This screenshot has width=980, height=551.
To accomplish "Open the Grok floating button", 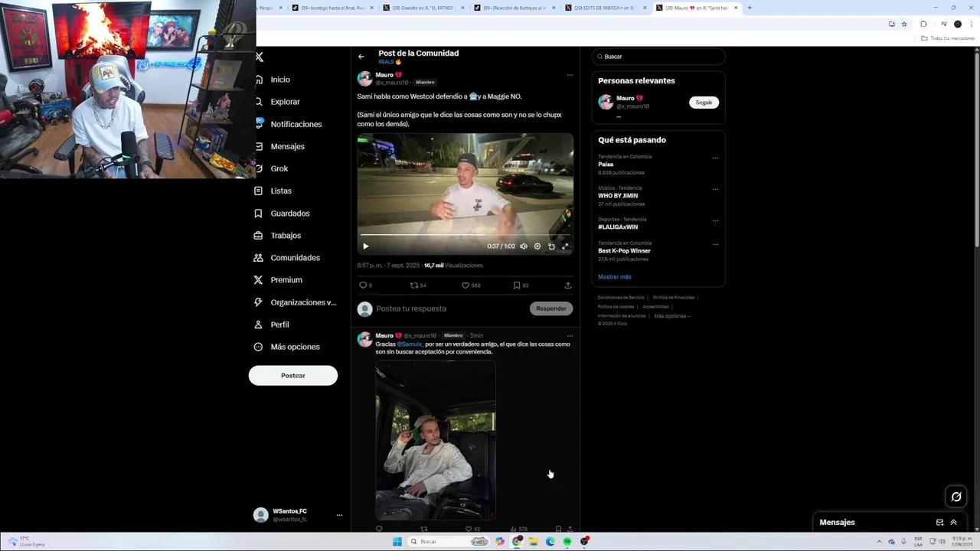I will click(956, 497).
